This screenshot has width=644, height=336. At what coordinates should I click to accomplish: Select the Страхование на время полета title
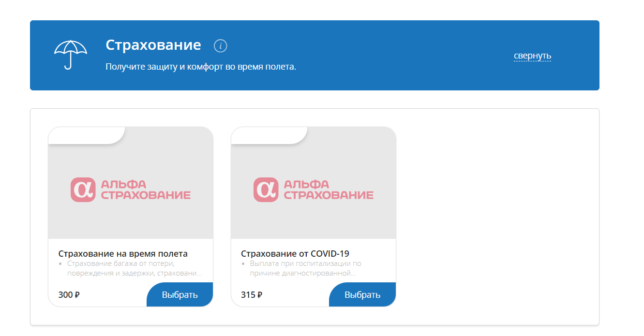pos(123,253)
